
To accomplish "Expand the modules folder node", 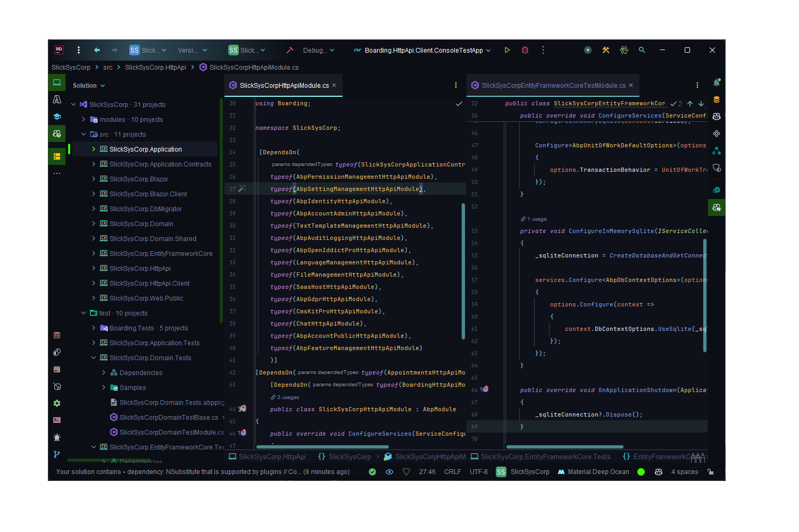I will tap(84, 120).
